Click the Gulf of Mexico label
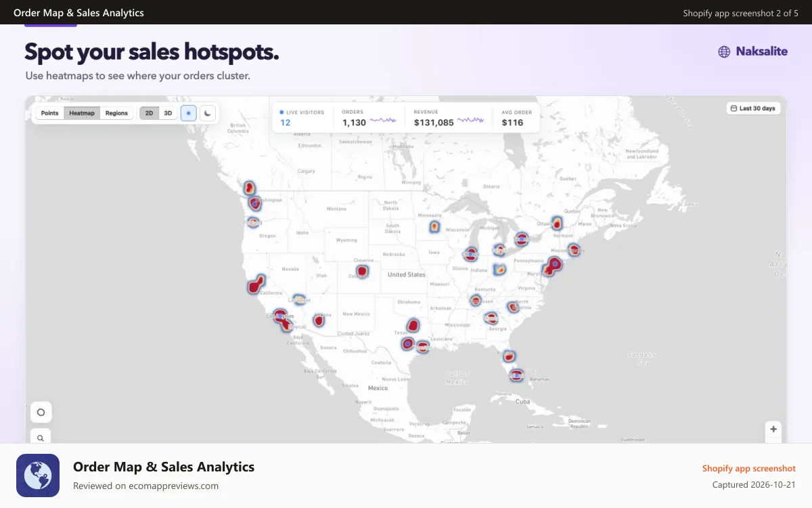Viewport: 812px width, 508px height. (x=457, y=377)
